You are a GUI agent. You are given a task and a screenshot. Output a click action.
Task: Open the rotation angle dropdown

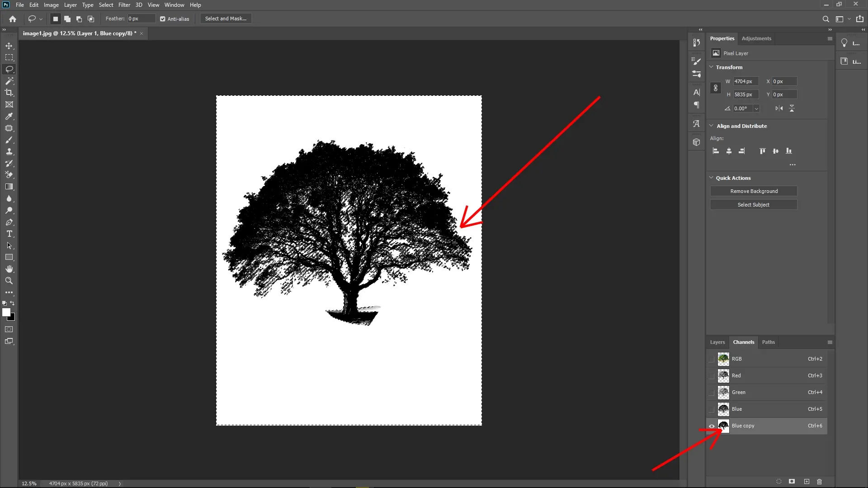coord(757,108)
